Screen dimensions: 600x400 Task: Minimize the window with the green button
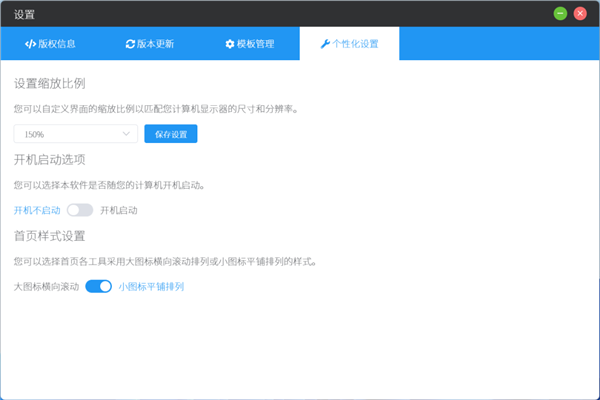pos(560,14)
